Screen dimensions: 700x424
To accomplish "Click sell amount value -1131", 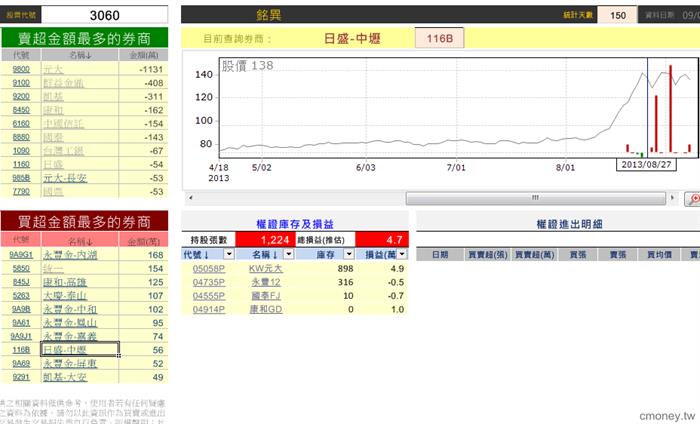I will (x=151, y=69).
